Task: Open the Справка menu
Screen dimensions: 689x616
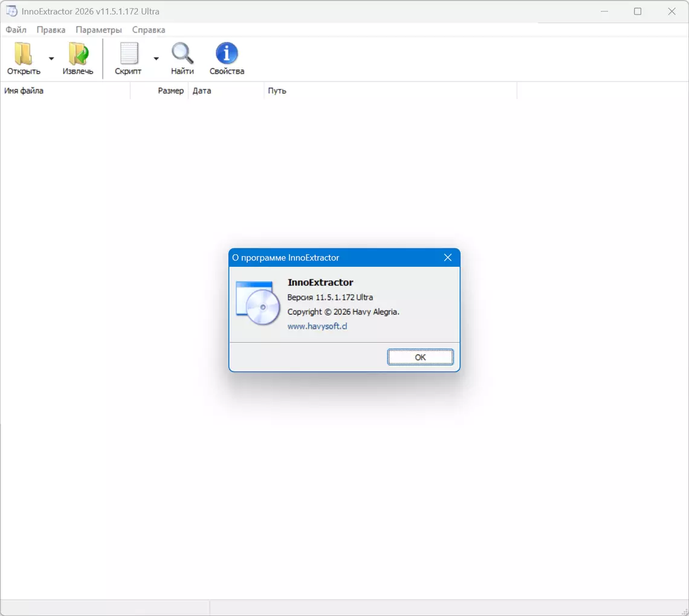Action: [149, 30]
